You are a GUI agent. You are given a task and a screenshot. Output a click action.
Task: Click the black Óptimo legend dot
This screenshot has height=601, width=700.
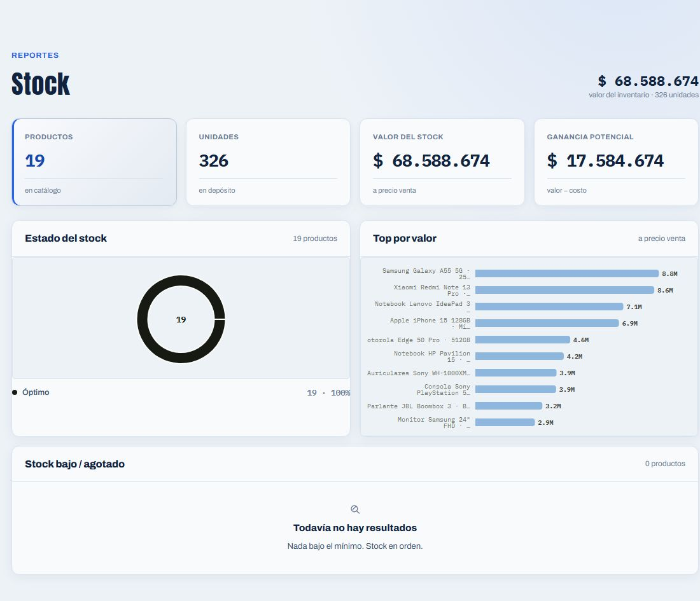click(15, 392)
